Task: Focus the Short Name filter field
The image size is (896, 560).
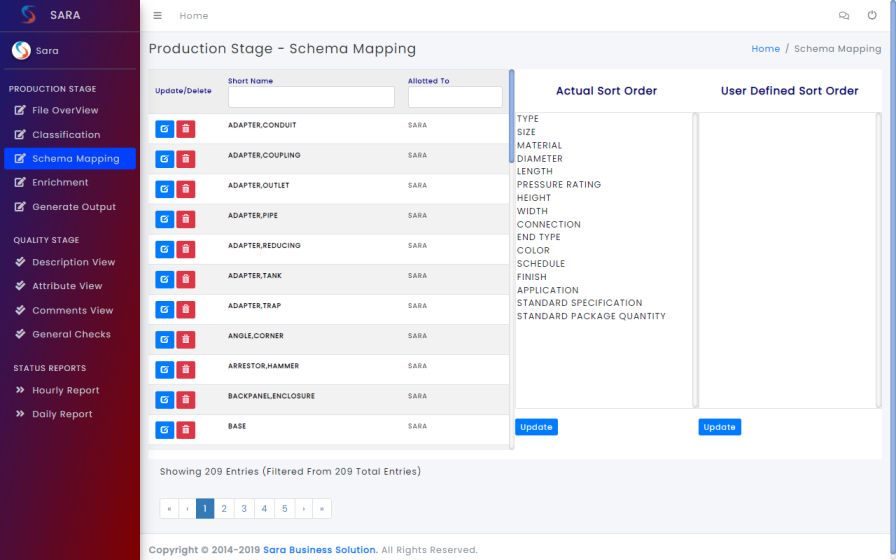Action: click(311, 97)
